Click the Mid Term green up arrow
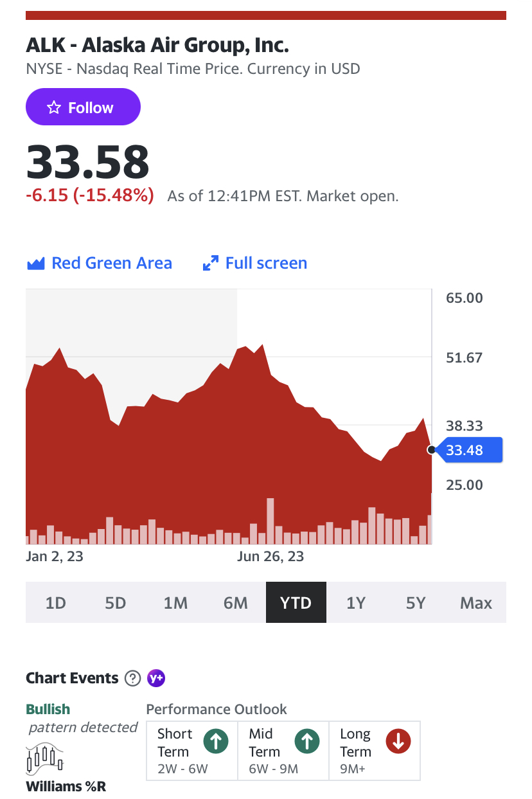Image resolution: width=532 pixels, height=799 pixels. point(307,742)
